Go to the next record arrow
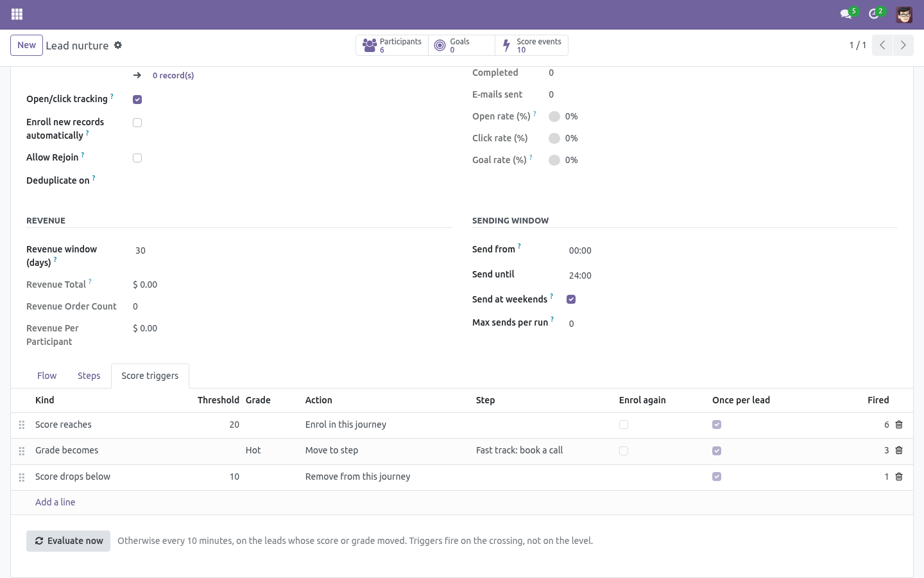The width and height of the screenshot is (924, 578). click(x=903, y=45)
